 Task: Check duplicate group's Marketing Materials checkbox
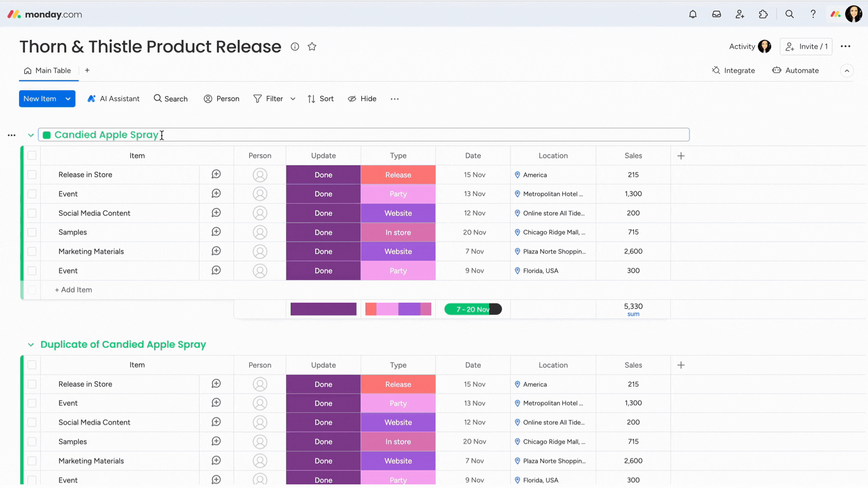32,461
